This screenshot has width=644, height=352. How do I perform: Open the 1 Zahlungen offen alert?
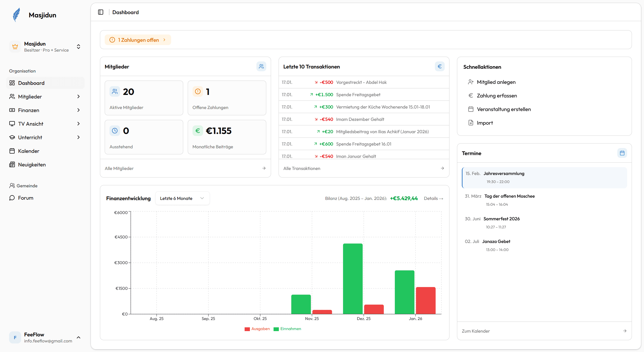pos(138,40)
